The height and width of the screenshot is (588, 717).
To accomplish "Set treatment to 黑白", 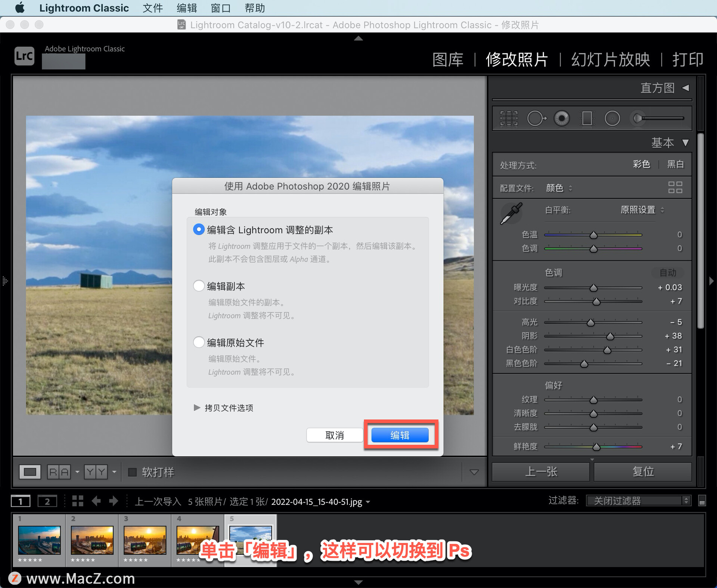I will (x=675, y=164).
